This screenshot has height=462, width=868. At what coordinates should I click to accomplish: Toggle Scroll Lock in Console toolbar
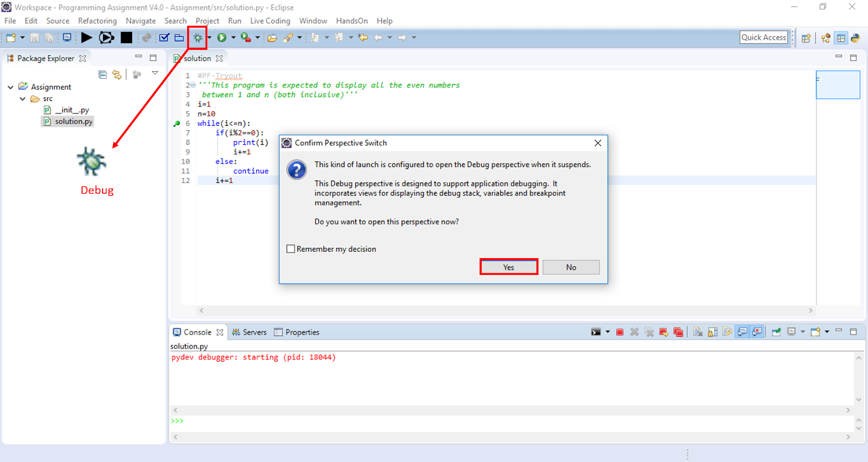tap(712, 332)
